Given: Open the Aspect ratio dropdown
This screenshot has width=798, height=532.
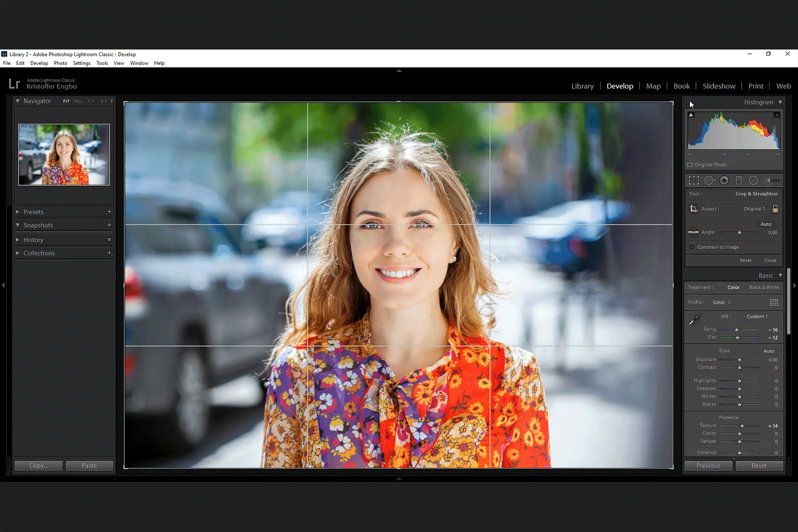Looking at the screenshot, I should [755, 209].
